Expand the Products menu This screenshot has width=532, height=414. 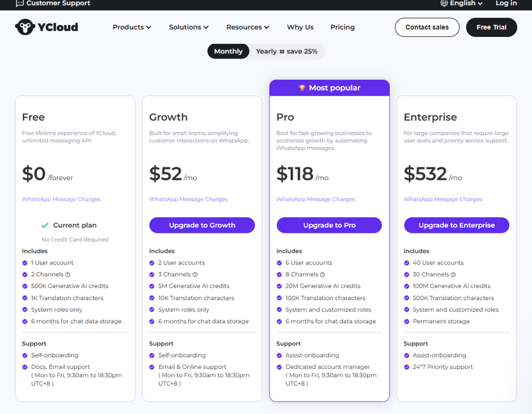pyautogui.click(x=132, y=27)
